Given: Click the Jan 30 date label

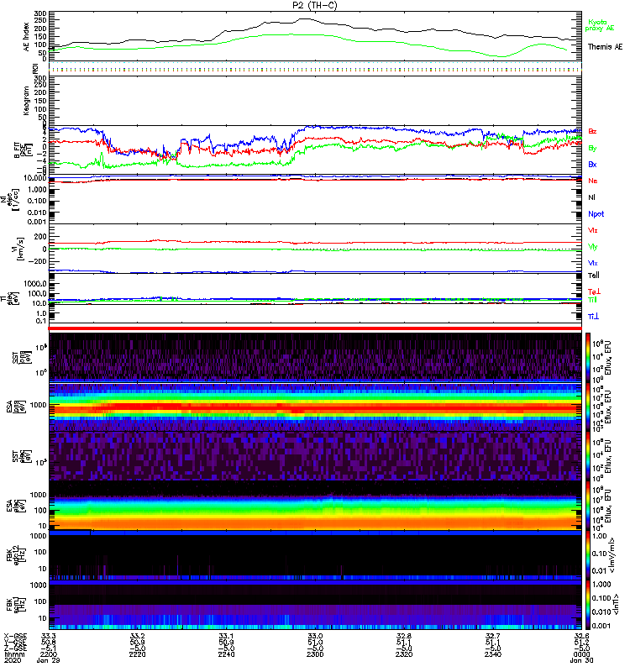Looking at the screenshot, I should 581,660.
